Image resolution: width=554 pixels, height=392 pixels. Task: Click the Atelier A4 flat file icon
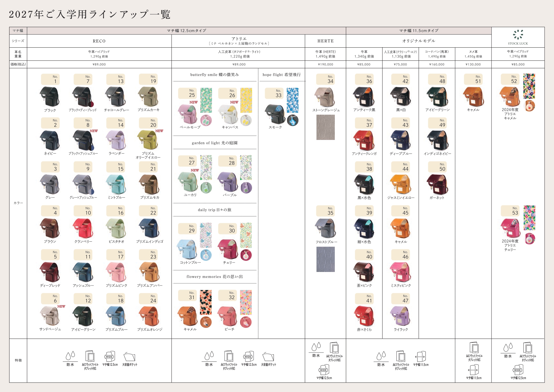229,356
